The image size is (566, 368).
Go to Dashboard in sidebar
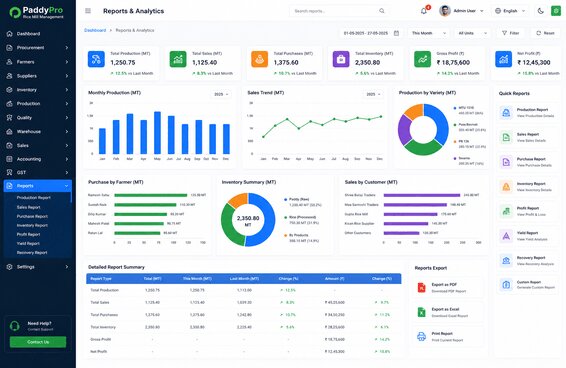pos(38,34)
